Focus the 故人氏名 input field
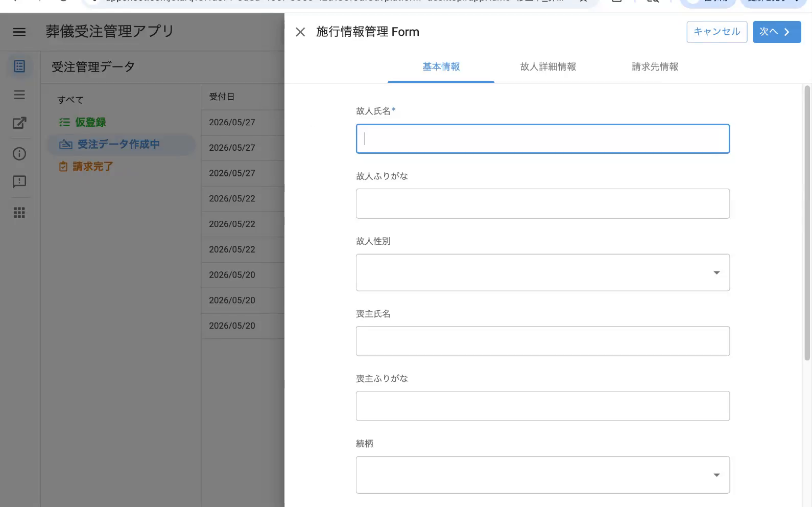812x507 pixels. [x=543, y=139]
